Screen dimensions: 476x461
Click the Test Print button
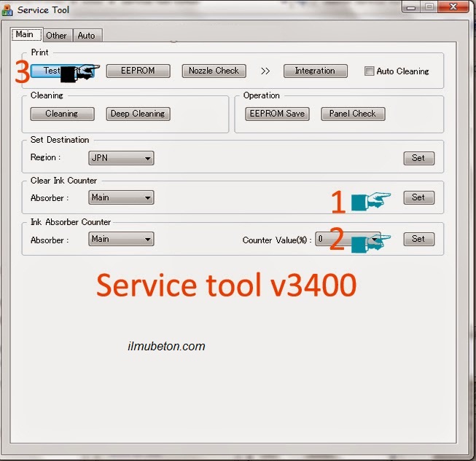pos(62,71)
